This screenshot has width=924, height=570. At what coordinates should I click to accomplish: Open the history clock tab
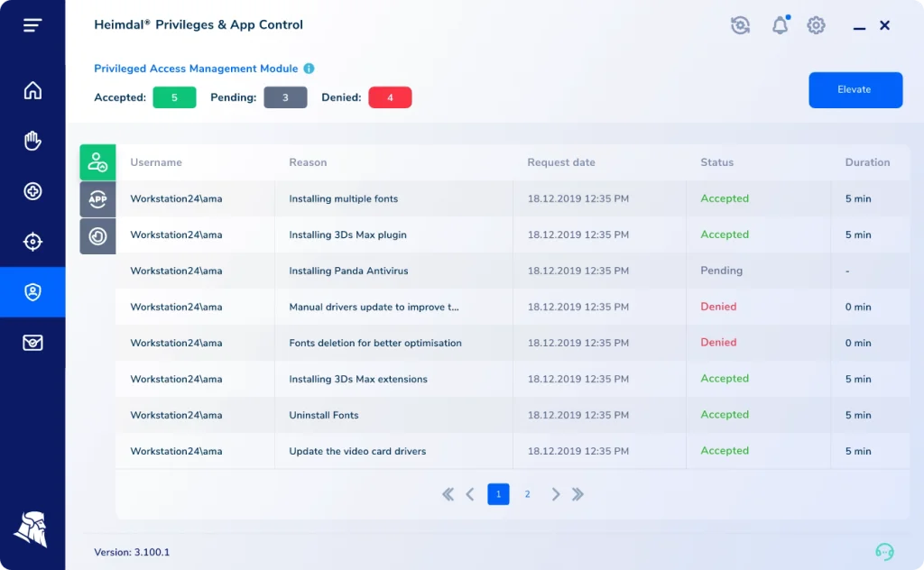tap(97, 235)
